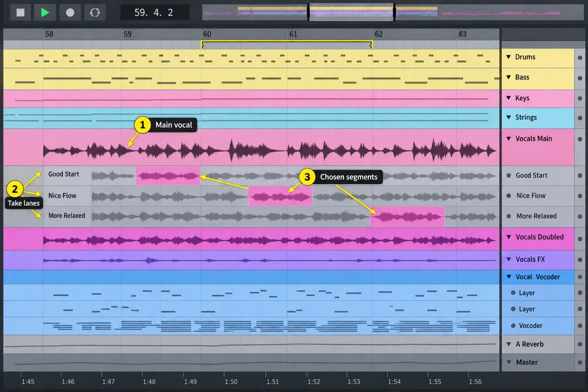588x392 pixels.
Task: Click the Good Start take lane audition dot
Action: [x=509, y=176]
